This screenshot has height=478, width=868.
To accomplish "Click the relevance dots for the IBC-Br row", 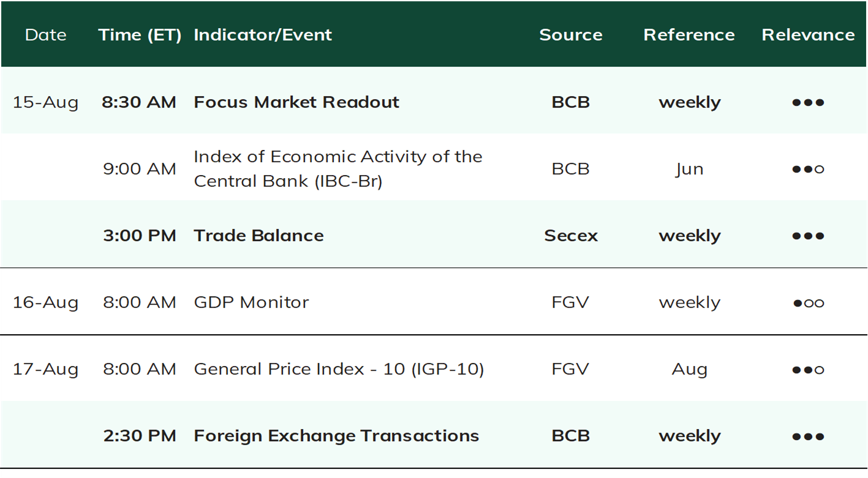I will tap(808, 169).
